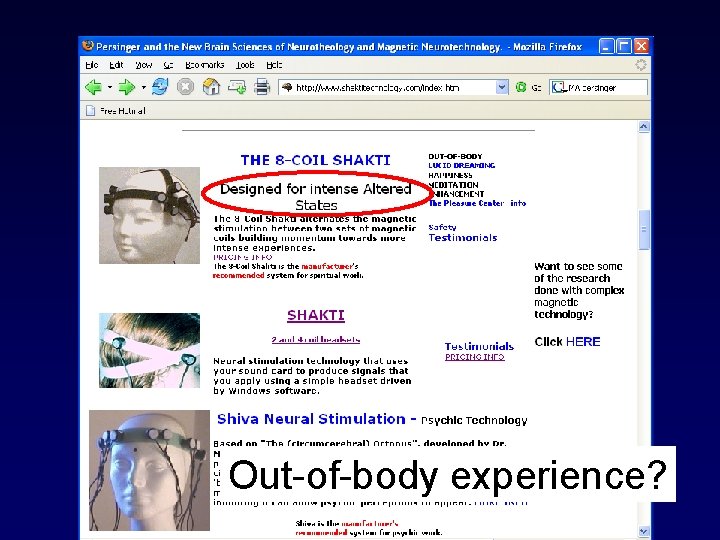
Task: Open the Bookmarks menu
Action: click(204, 65)
